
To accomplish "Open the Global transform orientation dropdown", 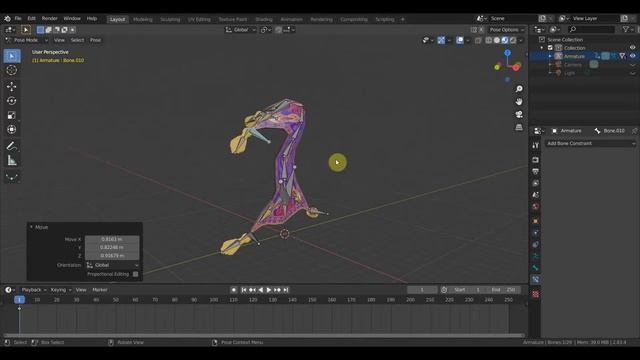I will coord(241,30).
